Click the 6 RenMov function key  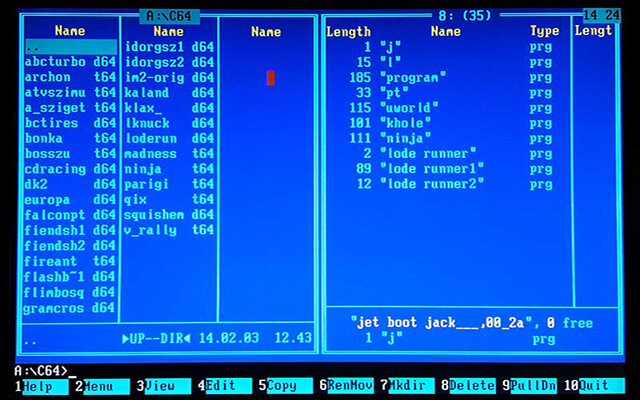coord(347,385)
